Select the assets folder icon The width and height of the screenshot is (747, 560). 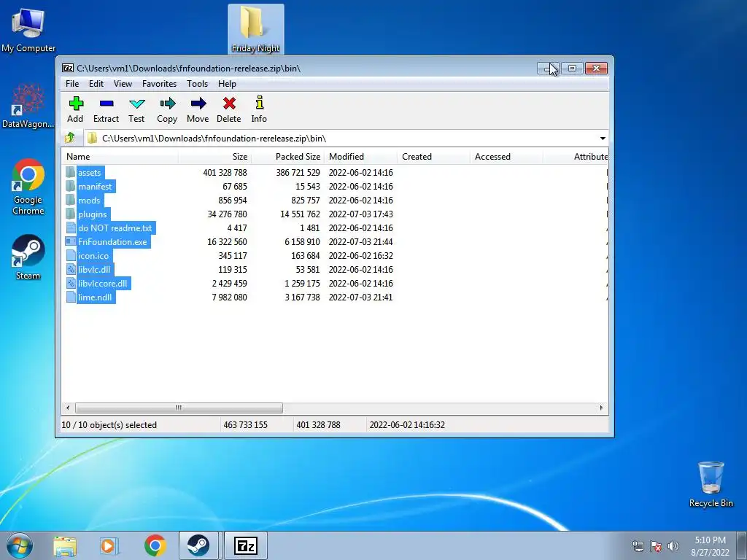coord(71,172)
